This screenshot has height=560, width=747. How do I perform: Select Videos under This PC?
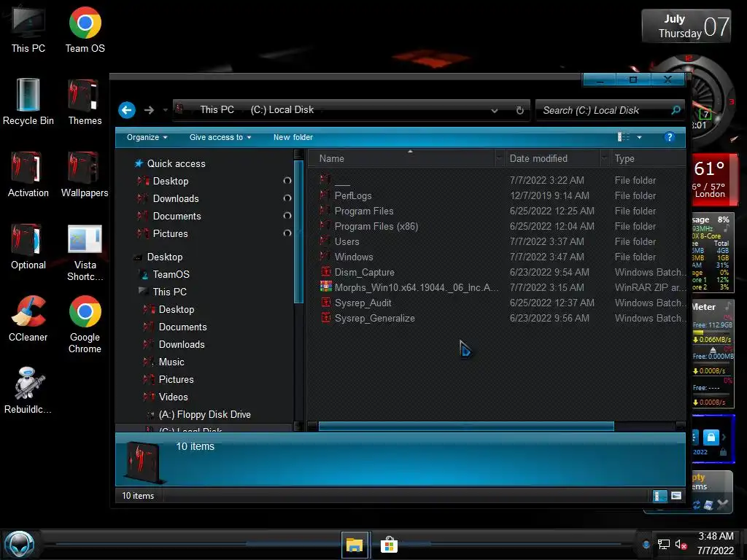click(166, 397)
